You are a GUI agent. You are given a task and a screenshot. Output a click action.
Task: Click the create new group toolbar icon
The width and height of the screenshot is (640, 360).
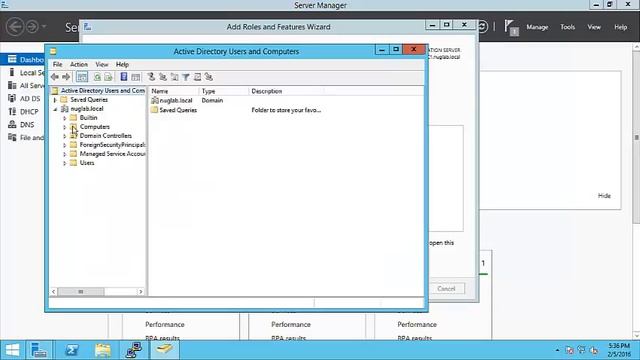163,77
